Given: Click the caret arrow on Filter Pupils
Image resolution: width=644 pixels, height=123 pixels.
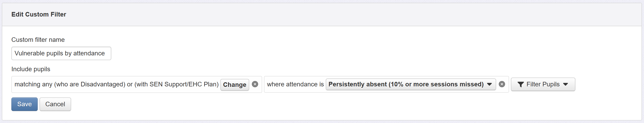Looking at the screenshot, I should pos(565,84).
